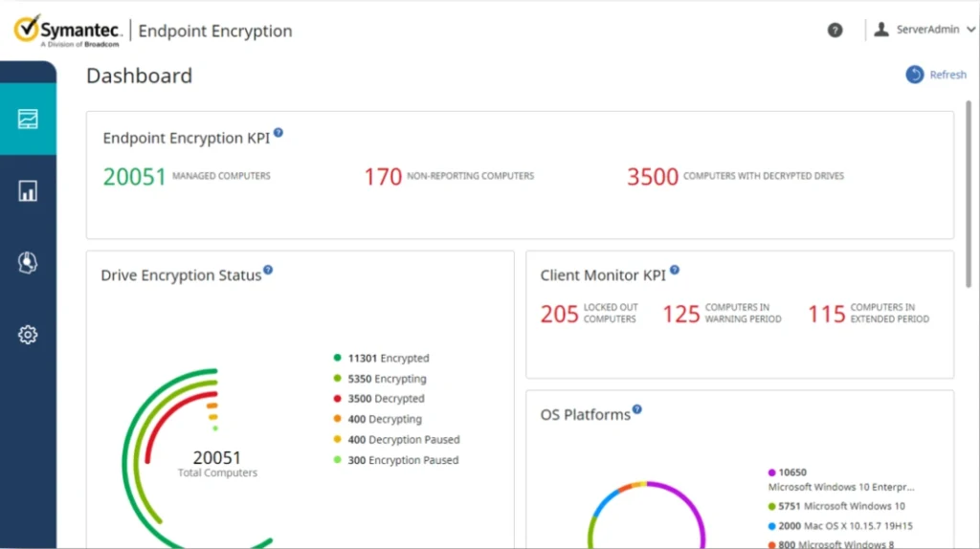The image size is (980, 549).
Task: Click the vertical page scrollbar
Action: click(969, 193)
